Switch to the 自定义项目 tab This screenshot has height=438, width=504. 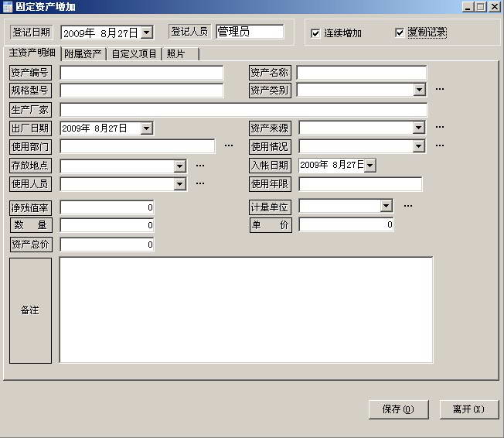click(x=134, y=54)
